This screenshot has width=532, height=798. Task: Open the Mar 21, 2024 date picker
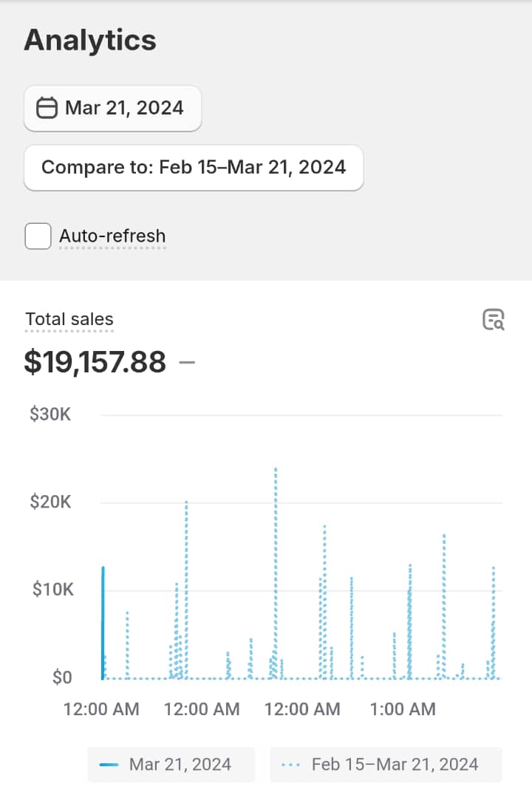[112, 108]
